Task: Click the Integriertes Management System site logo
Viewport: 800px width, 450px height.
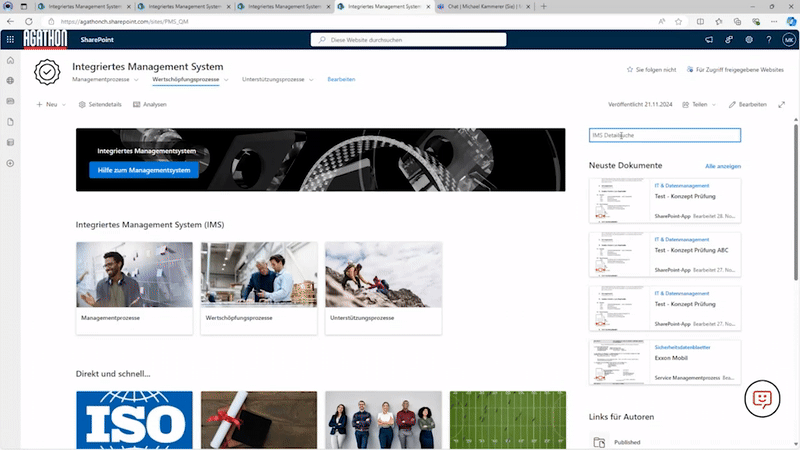Action: pos(47,72)
